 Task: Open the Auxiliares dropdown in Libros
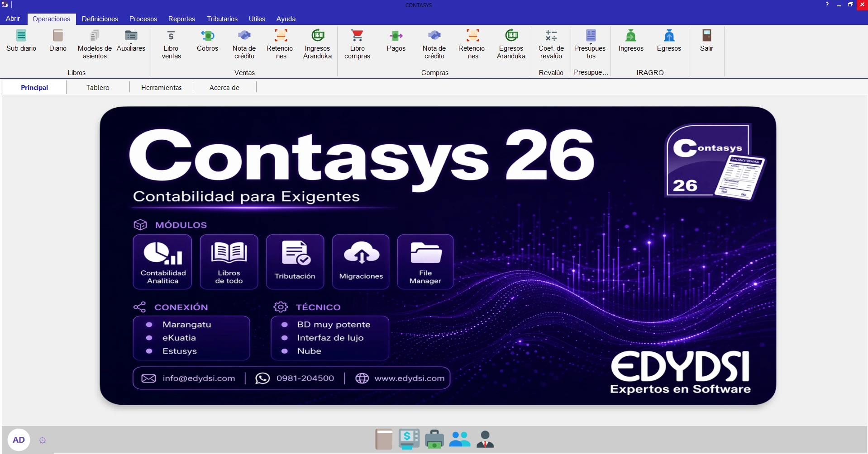click(131, 41)
